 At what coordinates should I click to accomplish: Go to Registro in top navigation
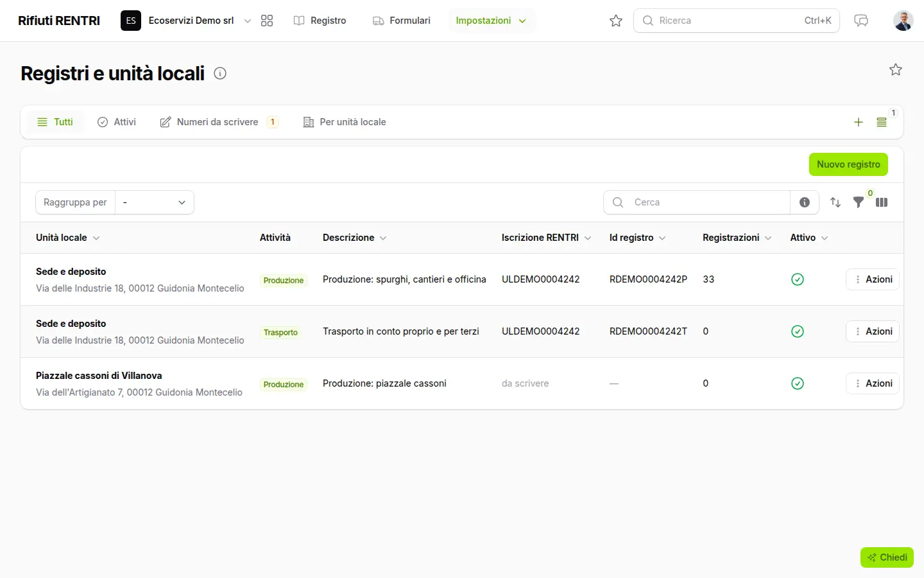[x=320, y=21]
